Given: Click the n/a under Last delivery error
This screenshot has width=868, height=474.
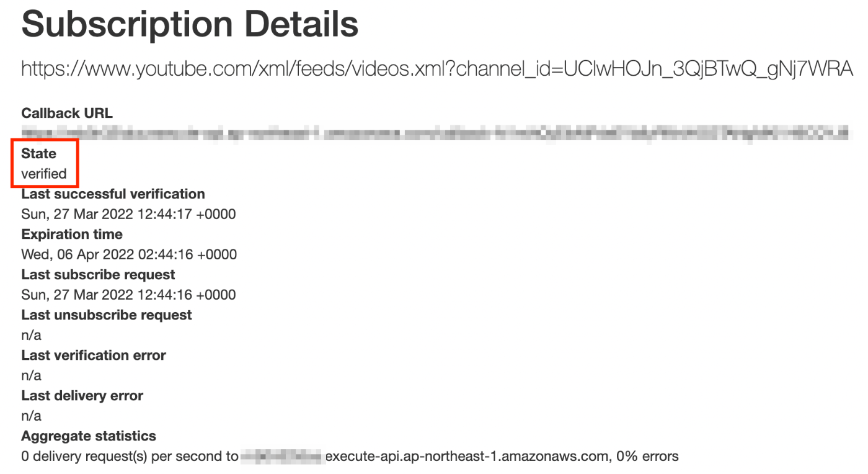Looking at the screenshot, I should point(31,416).
